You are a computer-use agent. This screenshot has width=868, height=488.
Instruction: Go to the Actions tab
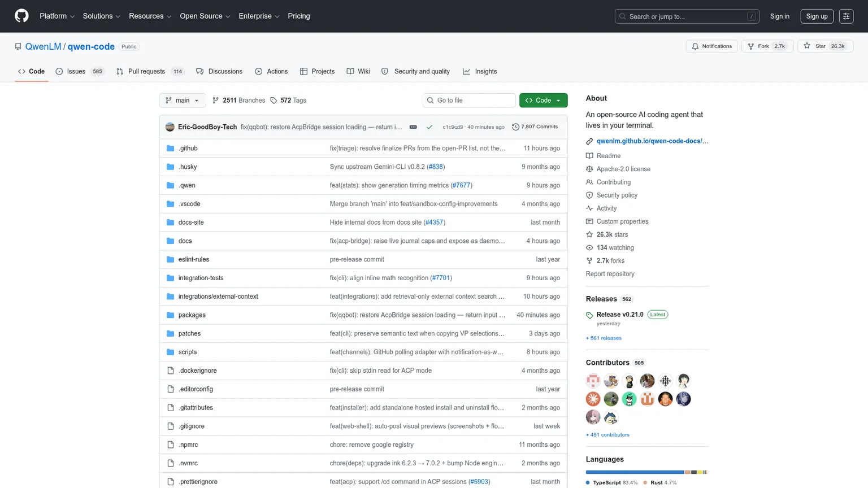pos(271,72)
